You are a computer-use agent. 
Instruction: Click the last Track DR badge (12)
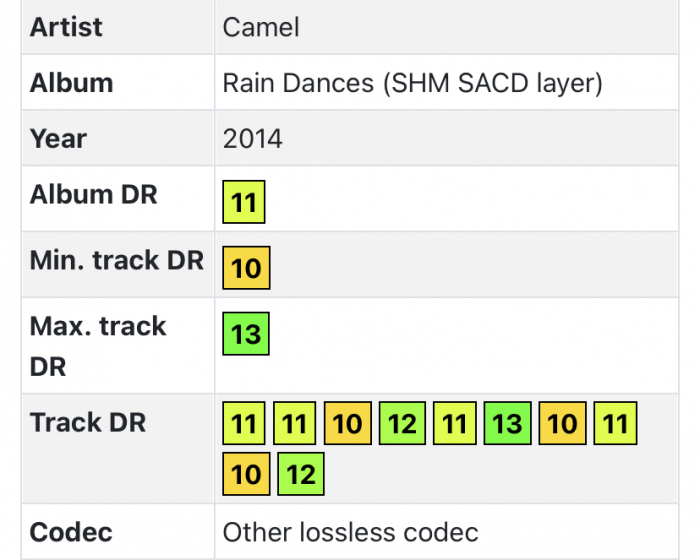(301, 474)
